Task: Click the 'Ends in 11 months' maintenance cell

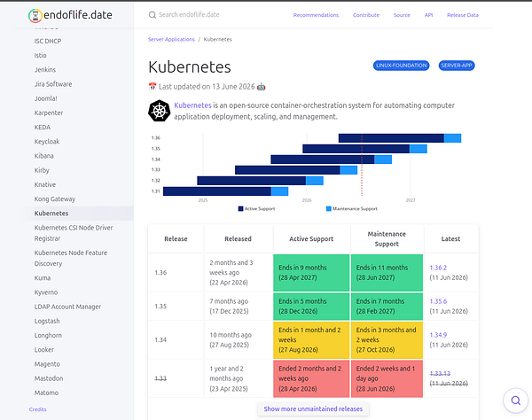Action: [387, 273]
